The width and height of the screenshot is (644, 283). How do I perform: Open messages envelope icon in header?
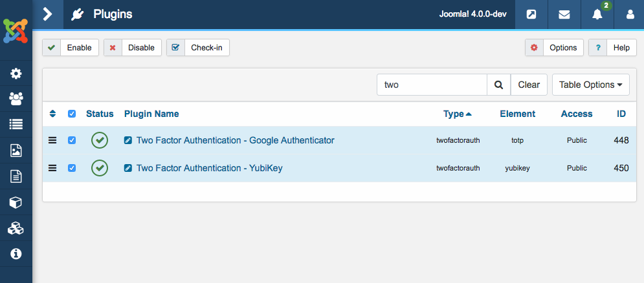[564, 14]
